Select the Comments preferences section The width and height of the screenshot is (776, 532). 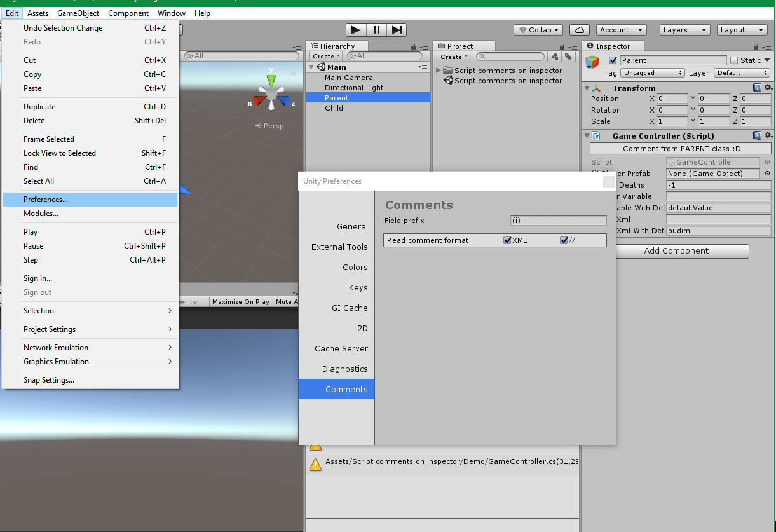(x=337, y=389)
